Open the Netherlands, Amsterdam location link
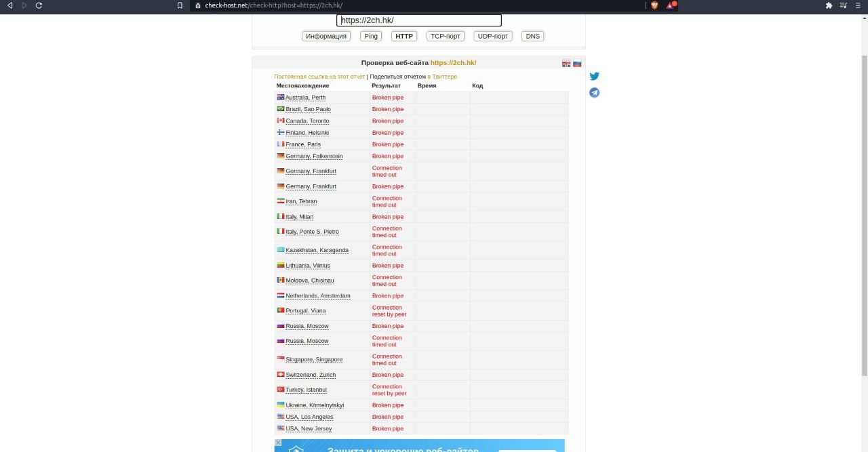This screenshot has width=868, height=452. 318,296
